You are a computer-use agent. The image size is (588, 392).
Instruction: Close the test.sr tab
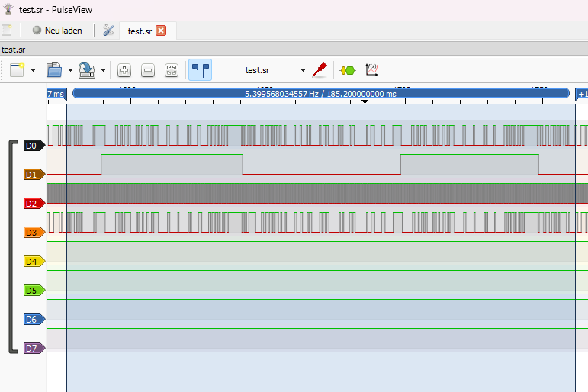(161, 31)
